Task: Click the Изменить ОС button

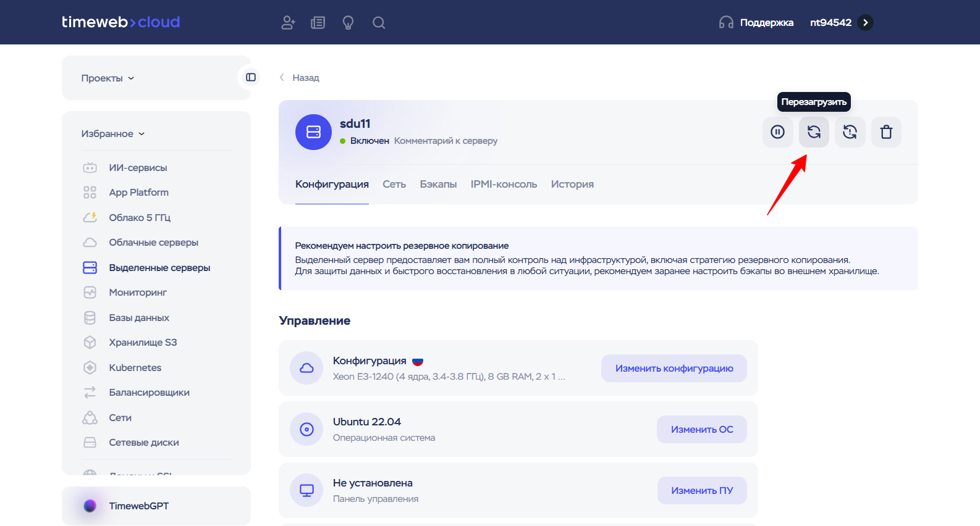Action: click(702, 429)
